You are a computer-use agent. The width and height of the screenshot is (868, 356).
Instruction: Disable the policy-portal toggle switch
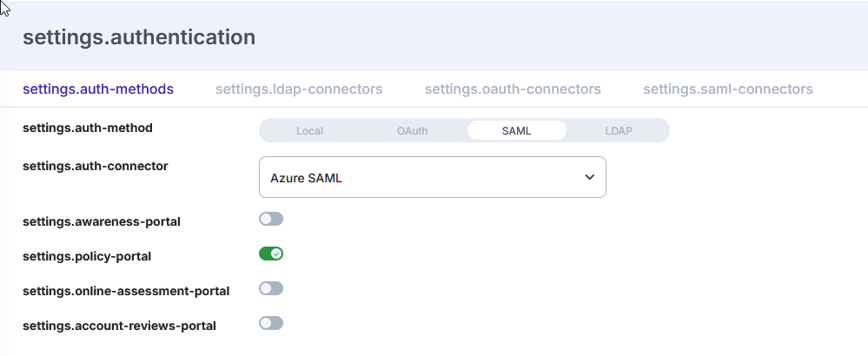[x=271, y=254]
